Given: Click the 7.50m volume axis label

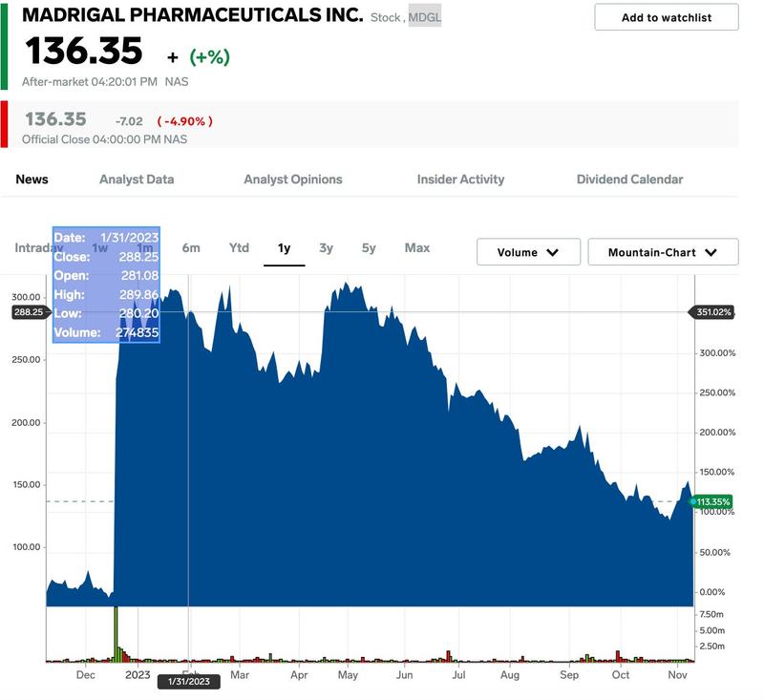Looking at the screenshot, I should coord(711,615).
